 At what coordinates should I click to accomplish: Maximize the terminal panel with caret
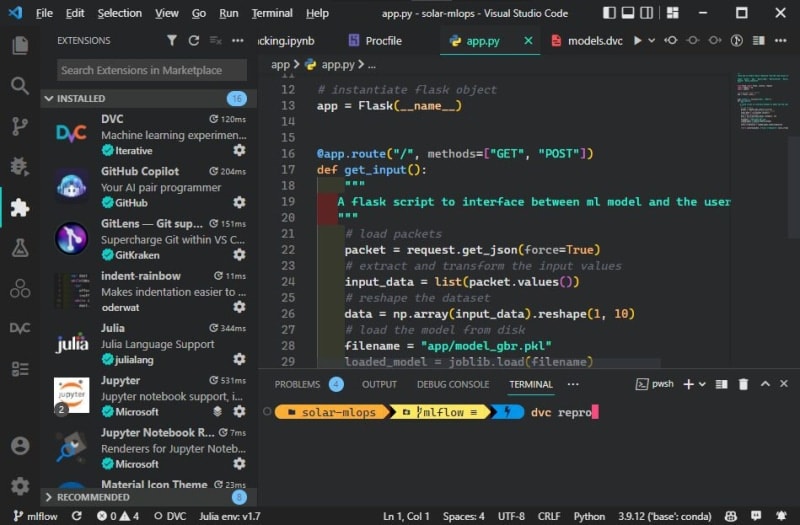[x=764, y=384]
